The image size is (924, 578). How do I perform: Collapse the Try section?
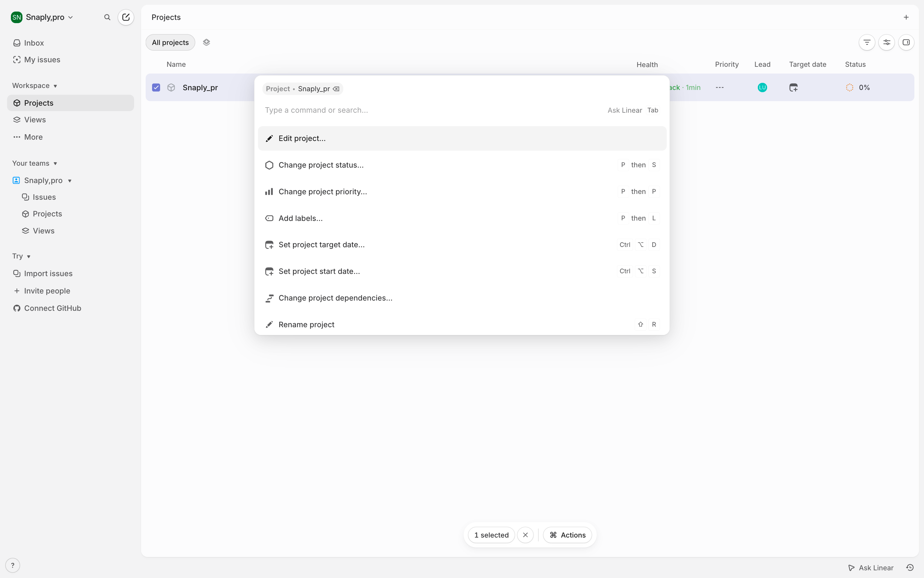pyautogui.click(x=21, y=256)
